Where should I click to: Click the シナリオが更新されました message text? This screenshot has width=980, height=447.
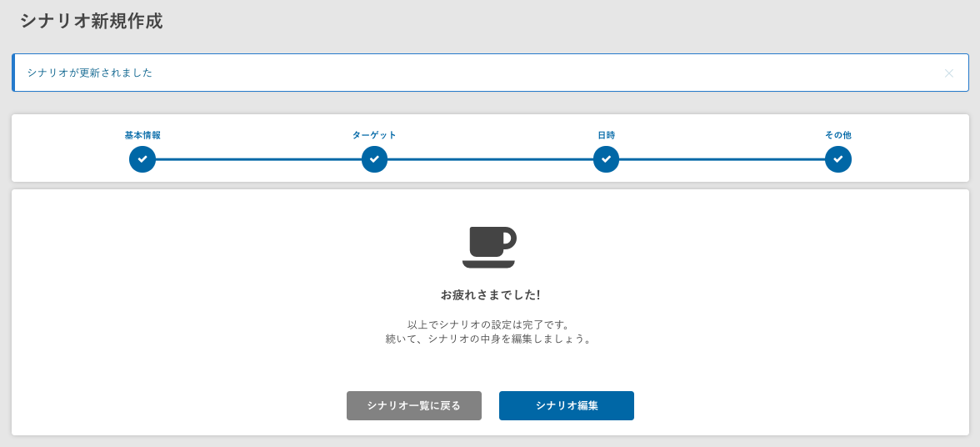90,73
